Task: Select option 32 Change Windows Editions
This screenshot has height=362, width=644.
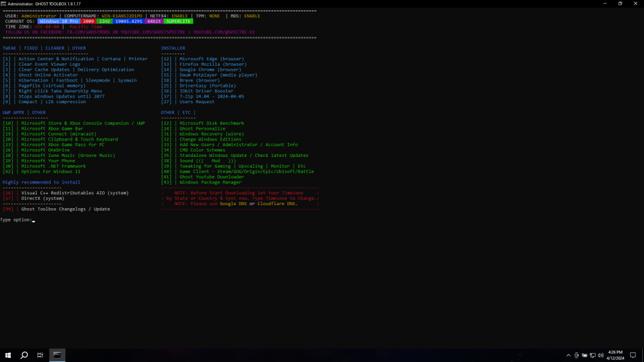Action: (201, 139)
